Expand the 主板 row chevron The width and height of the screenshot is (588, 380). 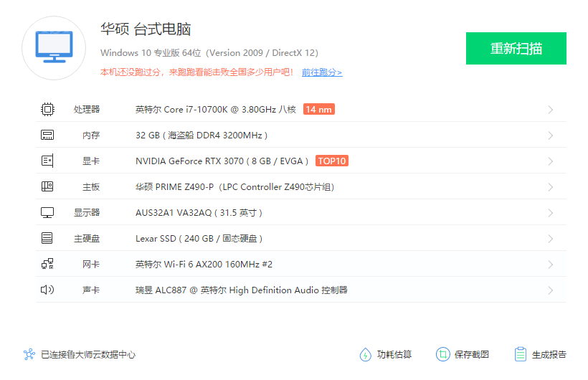pyautogui.click(x=551, y=187)
